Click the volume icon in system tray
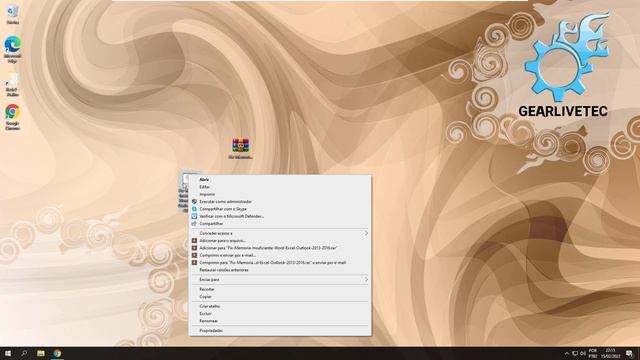The width and height of the screenshot is (640, 360). click(x=583, y=353)
